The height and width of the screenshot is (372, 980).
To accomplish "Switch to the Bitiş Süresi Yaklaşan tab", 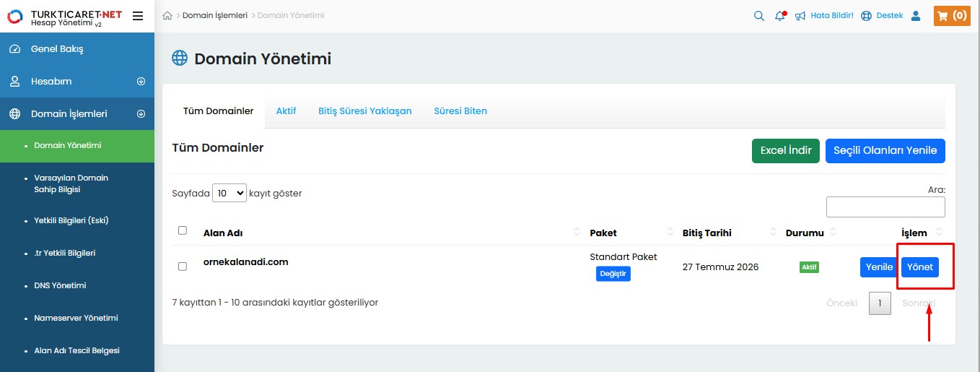I will click(364, 111).
